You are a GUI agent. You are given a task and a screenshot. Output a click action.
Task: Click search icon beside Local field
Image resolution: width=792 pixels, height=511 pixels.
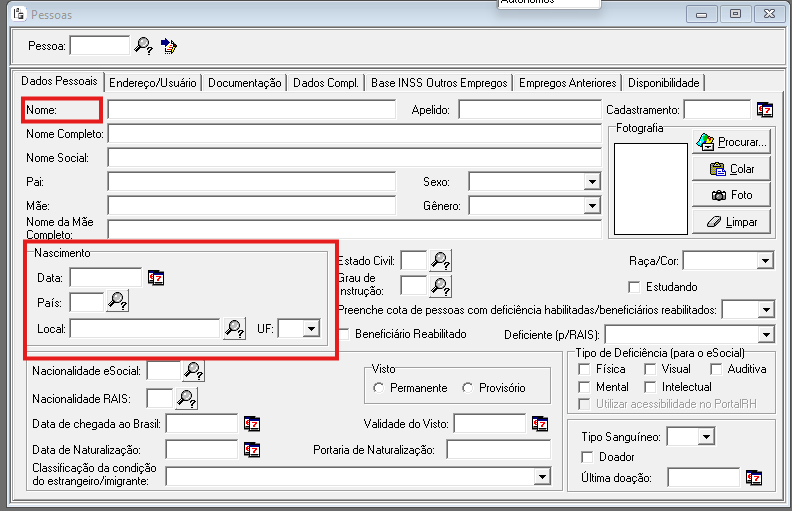click(234, 328)
